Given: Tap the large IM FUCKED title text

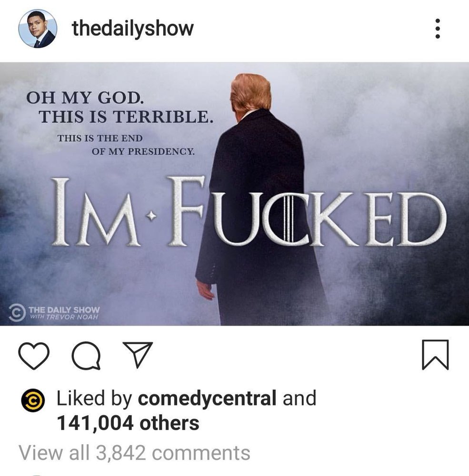Looking at the screenshot, I should coord(249,212).
